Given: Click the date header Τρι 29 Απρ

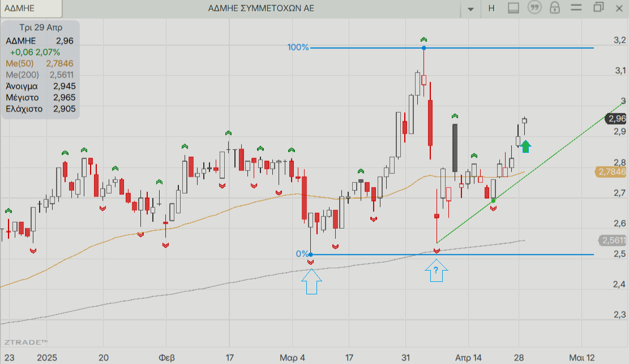Looking at the screenshot, I should 41,28.
